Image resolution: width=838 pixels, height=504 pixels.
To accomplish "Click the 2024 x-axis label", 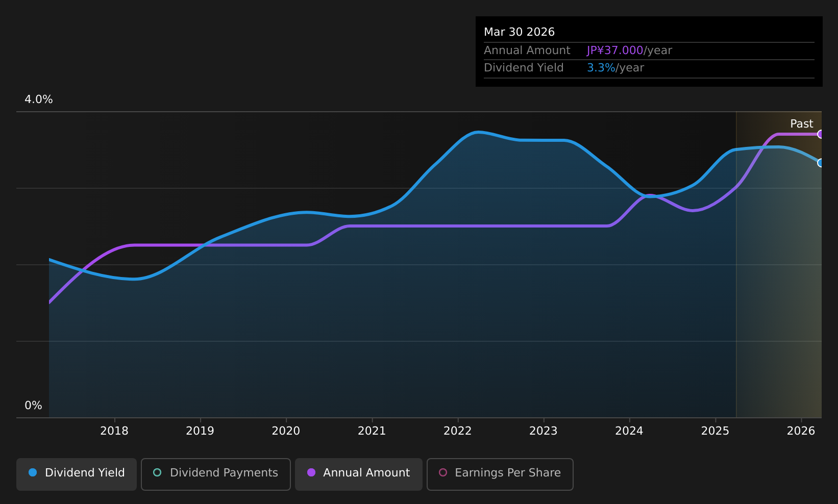I will pos(629,431).
